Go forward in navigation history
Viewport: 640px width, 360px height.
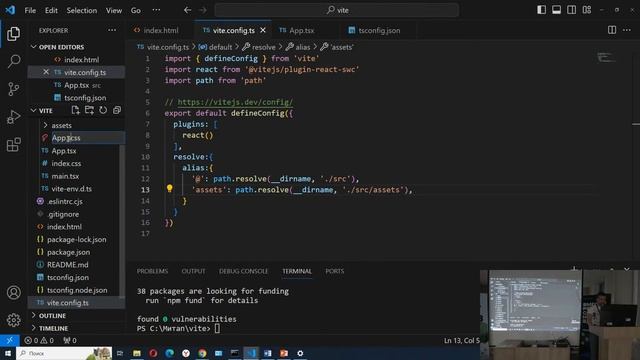pos(203,10)
